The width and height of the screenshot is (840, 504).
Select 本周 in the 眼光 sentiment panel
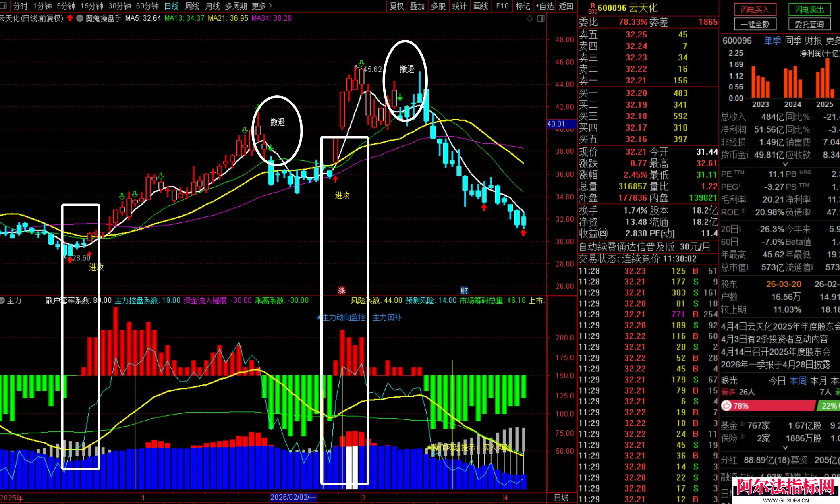(798, 380)
